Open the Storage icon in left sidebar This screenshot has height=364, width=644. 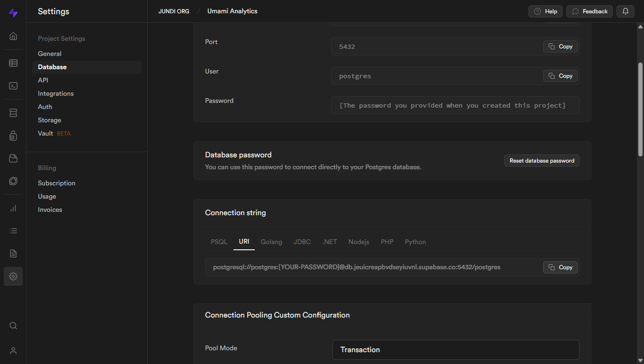[13, 158]
